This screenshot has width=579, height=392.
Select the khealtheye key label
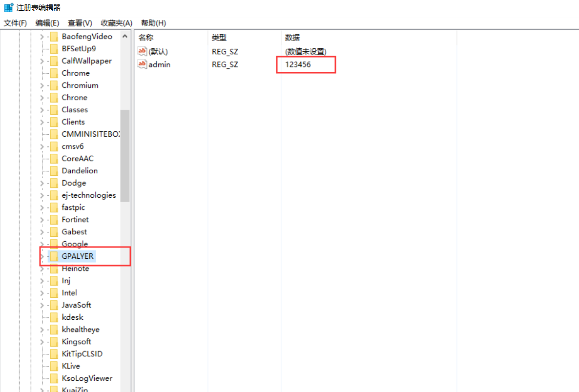coord(81,329)
